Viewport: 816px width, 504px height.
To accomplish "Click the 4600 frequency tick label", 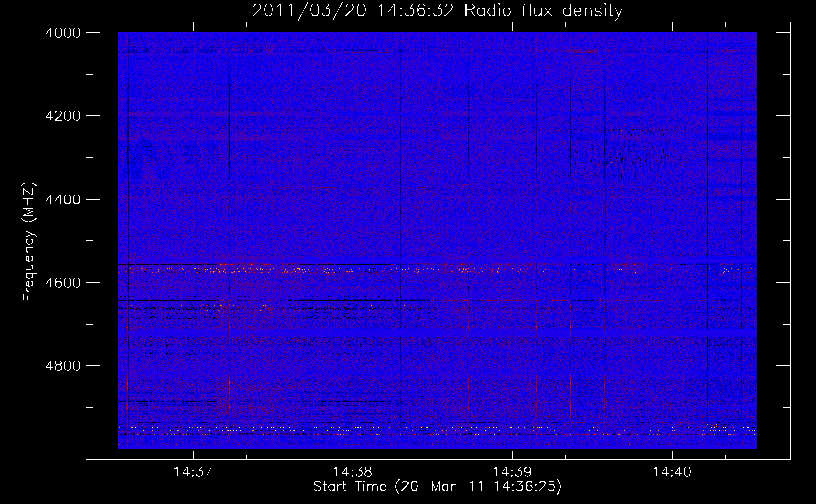I will [x=63, y=283].
